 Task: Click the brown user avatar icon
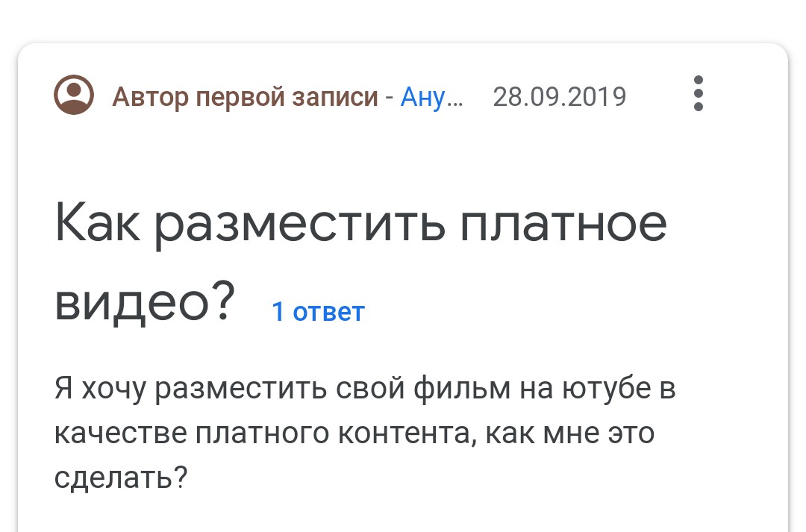[74, 96]
